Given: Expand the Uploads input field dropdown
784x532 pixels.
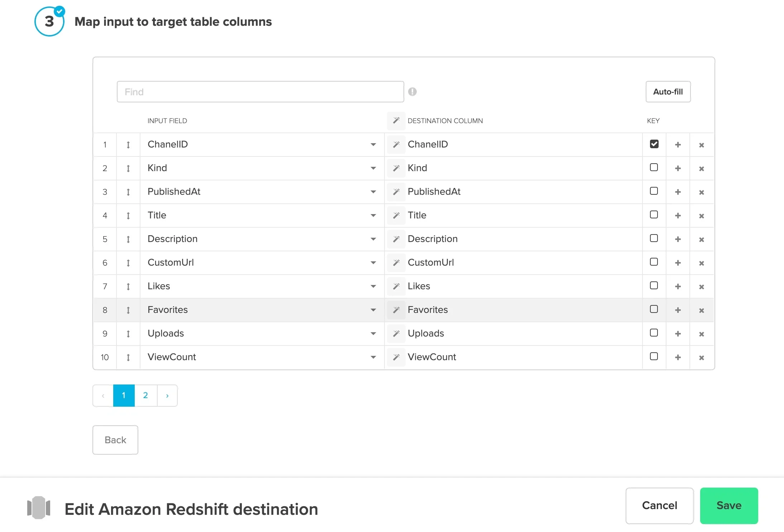Looking at the screenshot, I should coord(373,334).
